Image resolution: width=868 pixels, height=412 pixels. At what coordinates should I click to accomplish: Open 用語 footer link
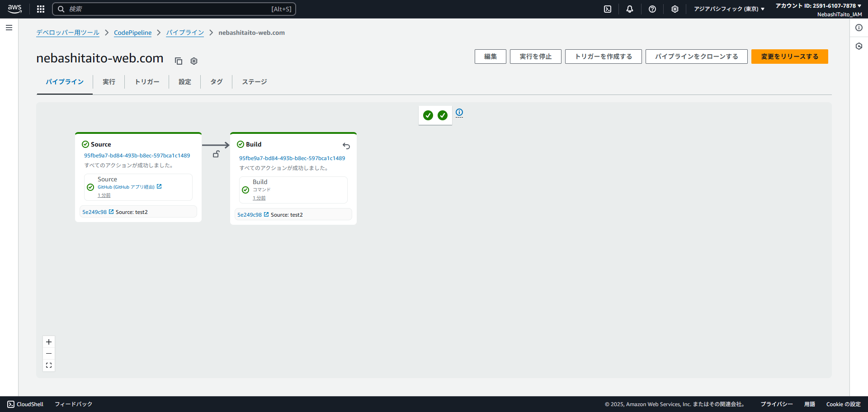[810, 404]
